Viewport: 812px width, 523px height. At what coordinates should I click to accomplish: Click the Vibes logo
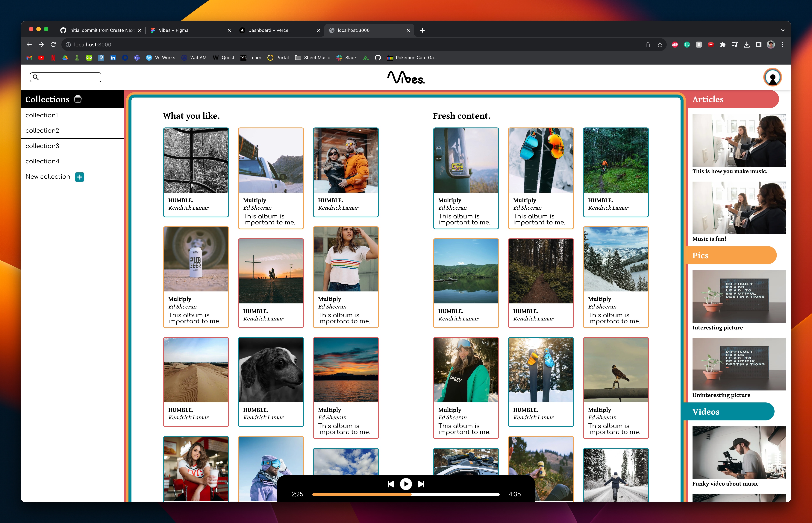coord(406,77)
